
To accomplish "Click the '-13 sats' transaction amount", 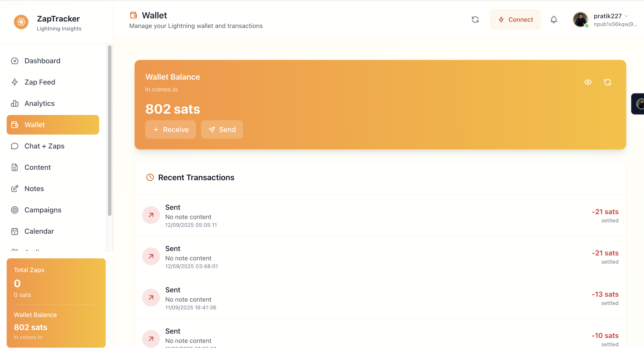I will coord(605,294).
